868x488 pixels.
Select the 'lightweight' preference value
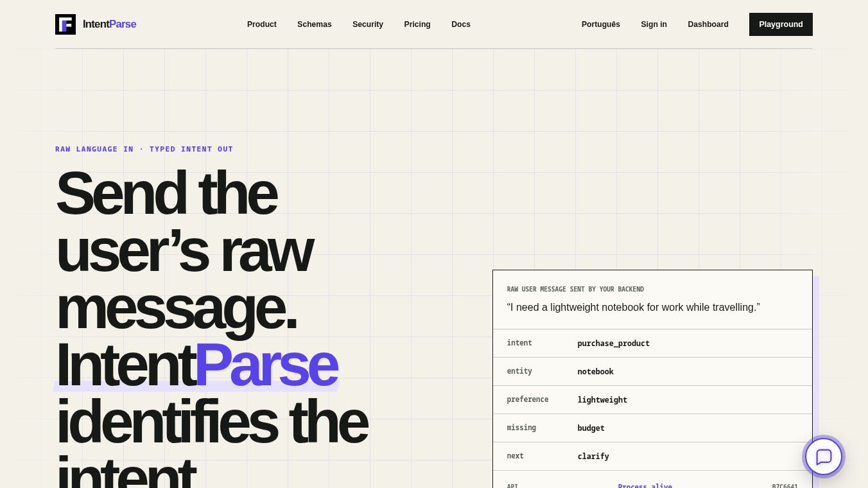pyautogui.click(x=602, y=400)
